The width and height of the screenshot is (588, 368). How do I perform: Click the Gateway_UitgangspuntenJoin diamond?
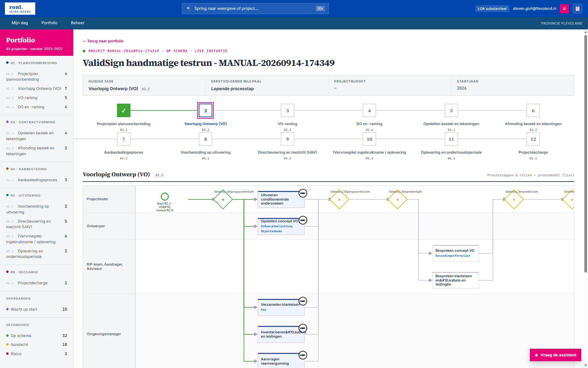tap(339, 199)
